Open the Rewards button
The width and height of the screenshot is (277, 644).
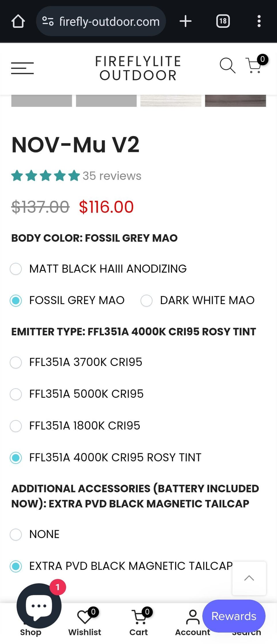click(234, 616)
